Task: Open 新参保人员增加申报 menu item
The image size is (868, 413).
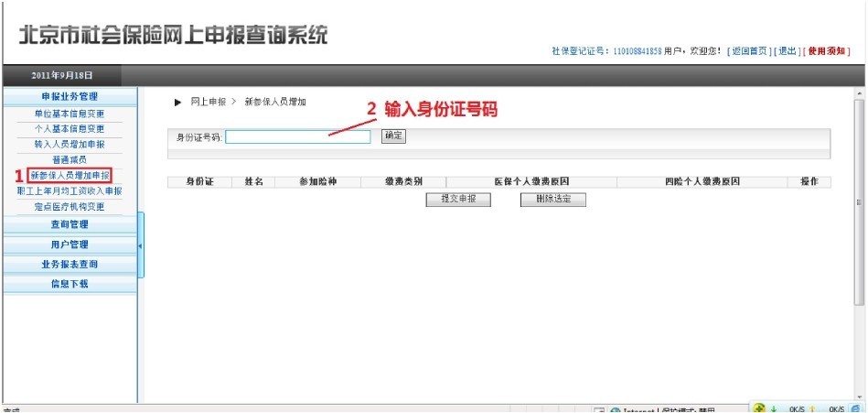Action: [x=70, y=176]
